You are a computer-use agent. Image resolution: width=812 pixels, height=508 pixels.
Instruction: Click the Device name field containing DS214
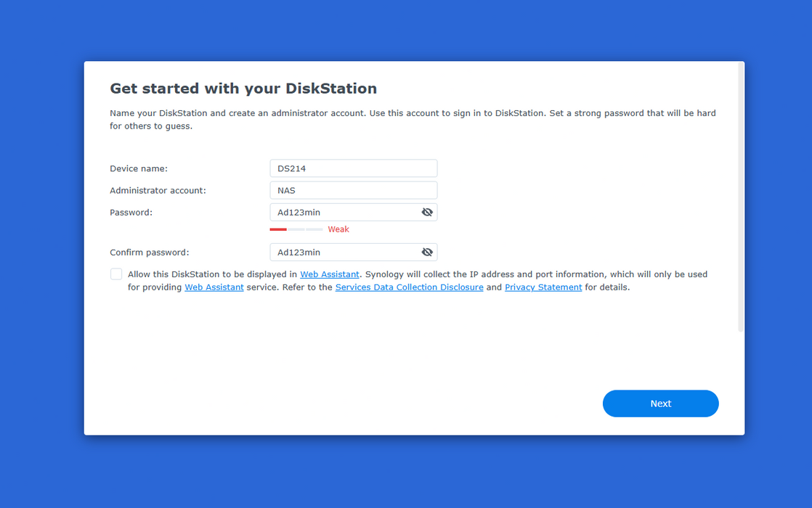(353, 168)
